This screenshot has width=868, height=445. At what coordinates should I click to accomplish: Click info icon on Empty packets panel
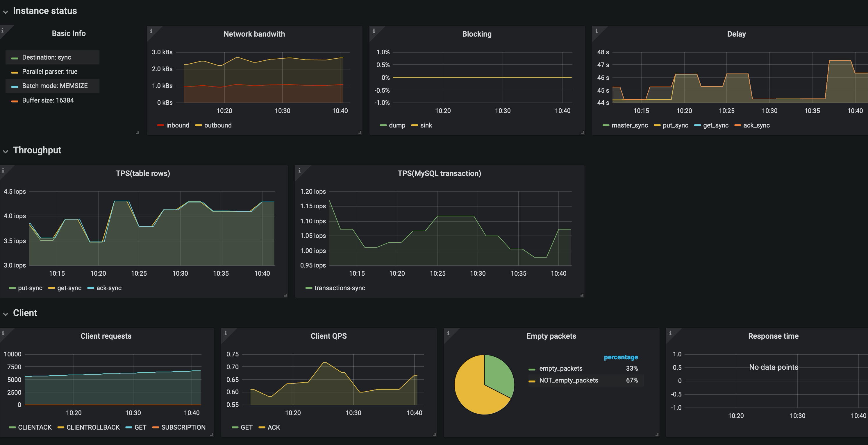coord(448,333)
